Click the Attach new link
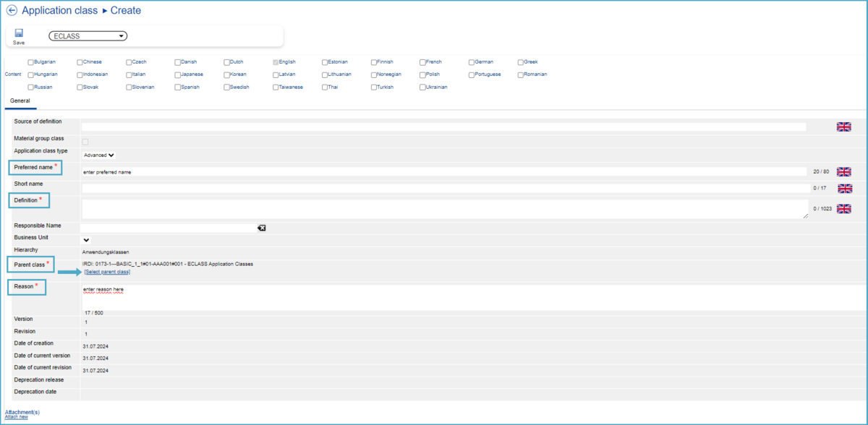Image resolution: width=868 pixels, height=425 pixels. coord(17,417)
